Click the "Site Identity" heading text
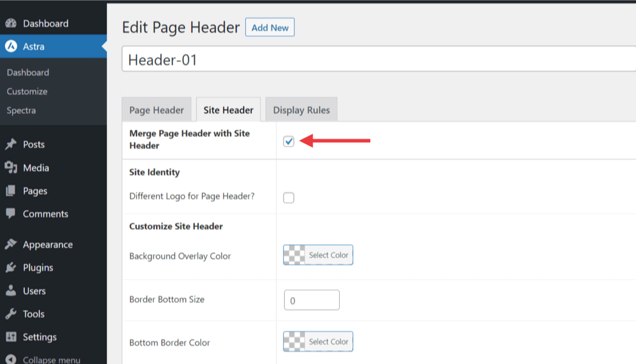 point(155,172)
